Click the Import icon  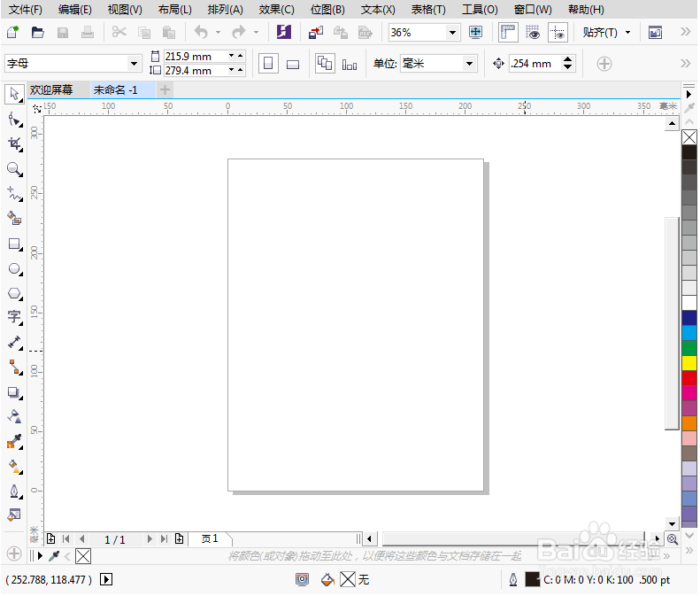pos(316,32)
